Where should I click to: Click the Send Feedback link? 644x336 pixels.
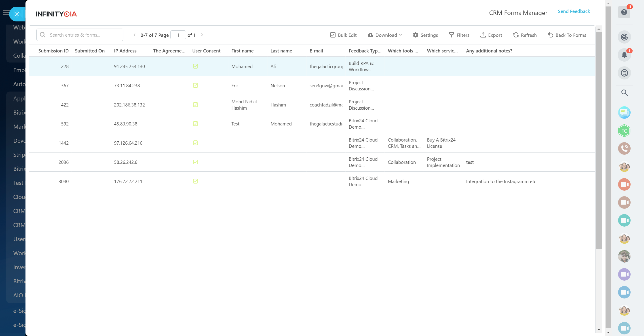point(574,11)
